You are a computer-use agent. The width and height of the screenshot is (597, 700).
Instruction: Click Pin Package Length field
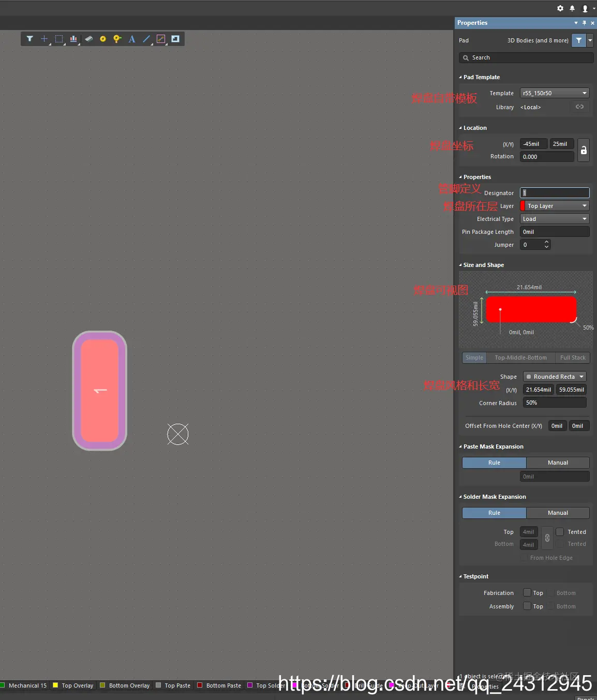tap(555, 232)
